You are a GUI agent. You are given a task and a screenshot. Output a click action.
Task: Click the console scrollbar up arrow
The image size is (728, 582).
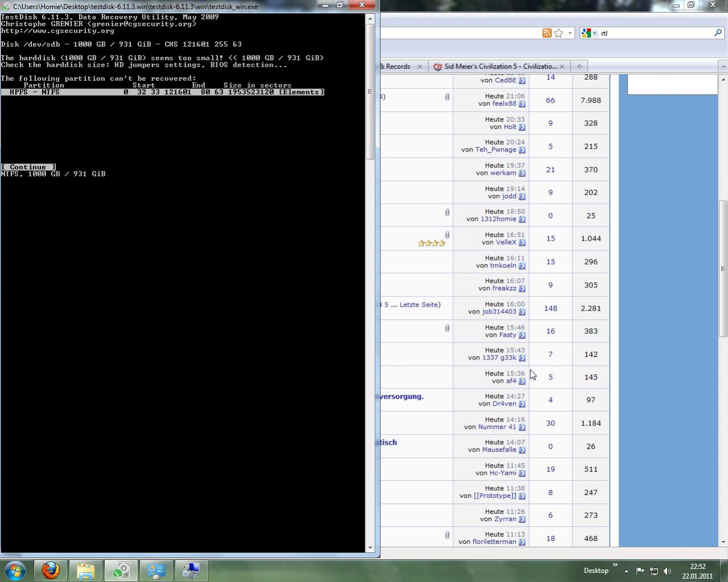coord(370,18)
